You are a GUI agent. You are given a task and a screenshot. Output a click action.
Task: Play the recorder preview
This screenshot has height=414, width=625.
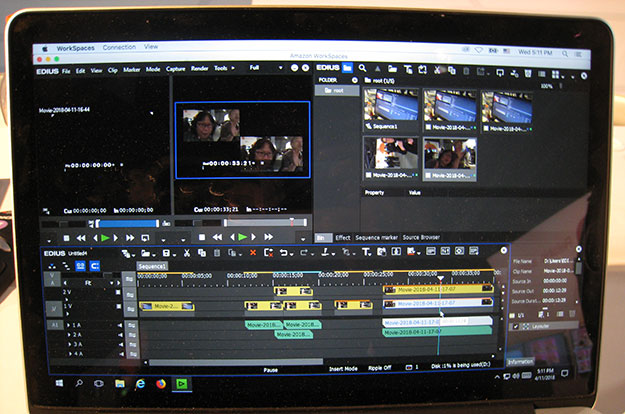click(x=241, y=237)
